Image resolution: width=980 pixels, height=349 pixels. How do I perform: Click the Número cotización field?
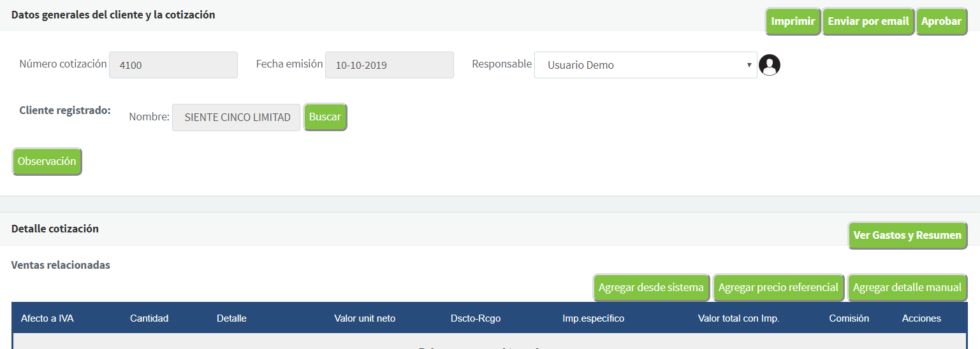click(173, 65)
